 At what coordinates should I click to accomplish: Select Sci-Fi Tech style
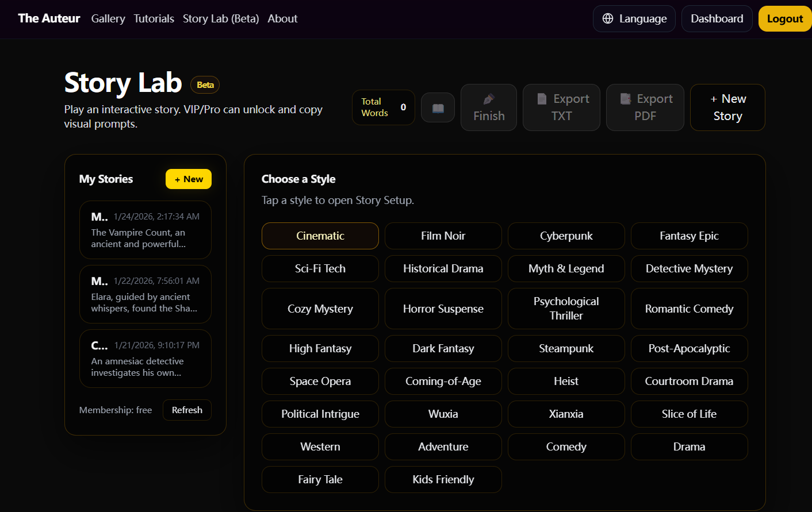(x=320, y=268)
